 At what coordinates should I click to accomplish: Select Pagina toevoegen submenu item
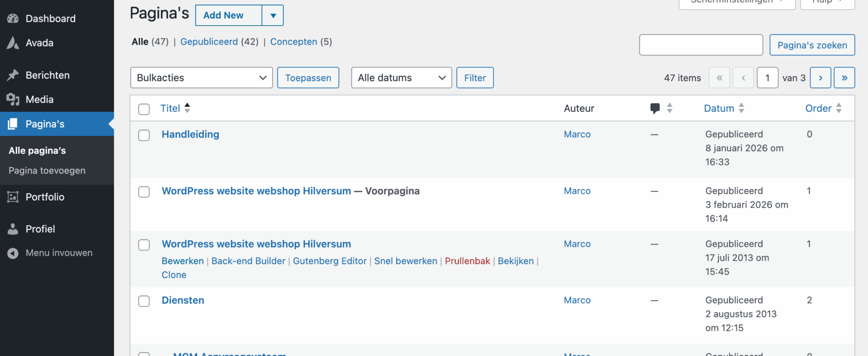click(x=47, y=170)
